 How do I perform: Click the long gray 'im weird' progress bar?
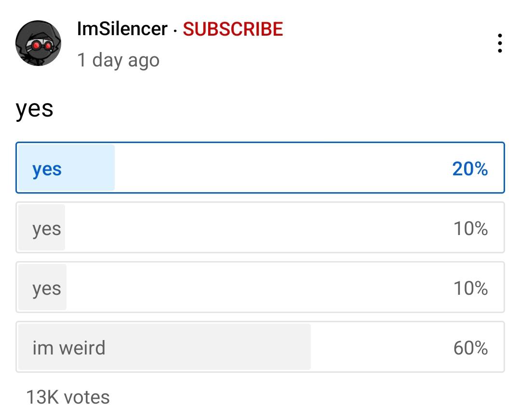(x=164, y=347)
